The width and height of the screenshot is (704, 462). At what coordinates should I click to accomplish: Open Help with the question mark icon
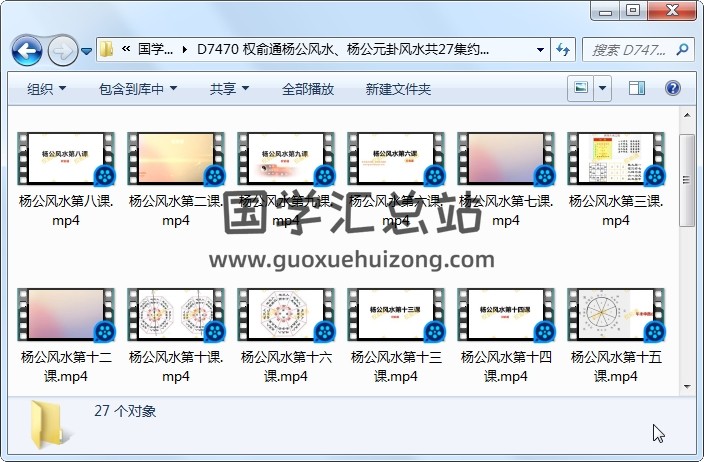tap(673, 88)
